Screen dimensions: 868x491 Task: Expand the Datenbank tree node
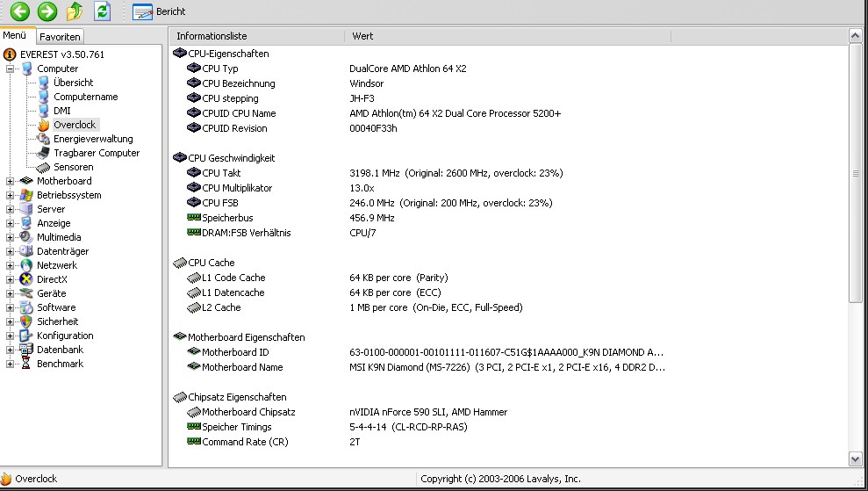(x=10, y=350)
